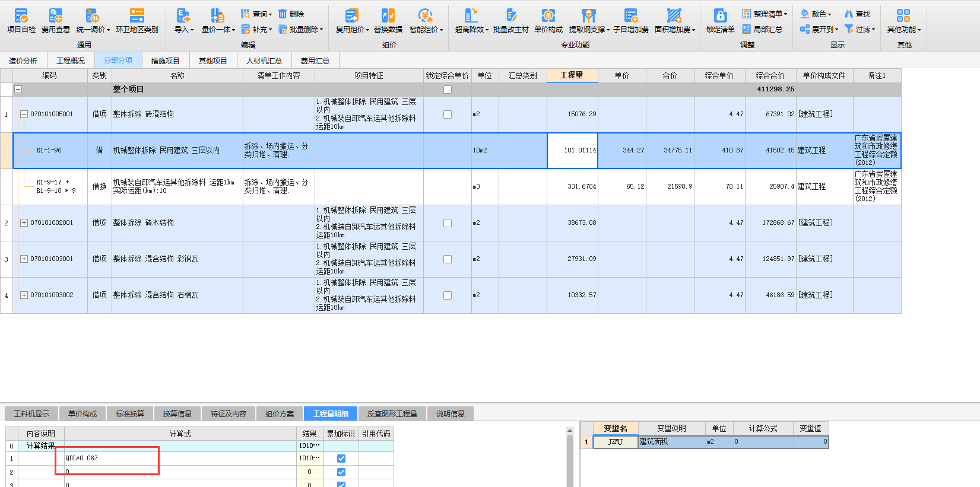The image size is (980, 487).
Task: Expand item 070101003002 tree node
Action: coord(24,295)
